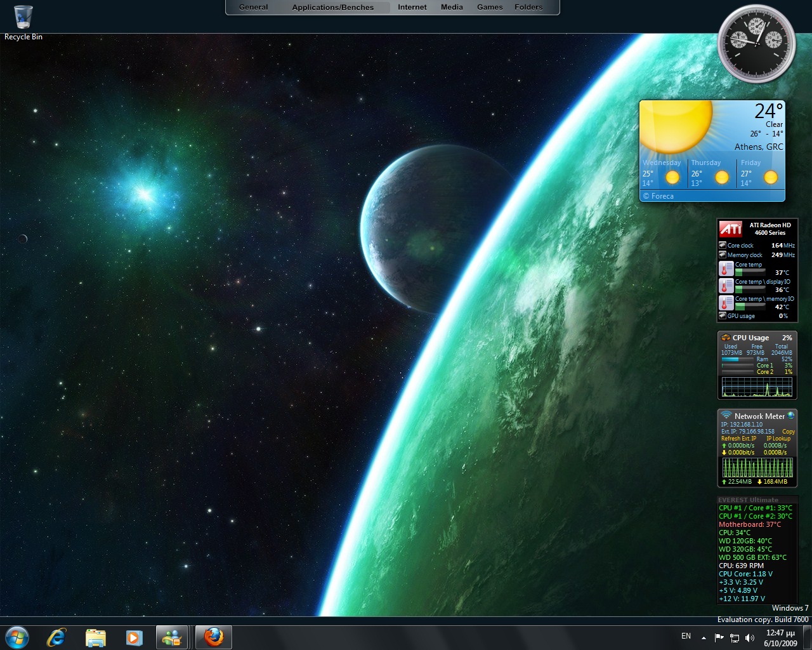This screenshot has height=650, width=812.
Task: Open Thursday forecast in weather gadget
Action: (712, 173)
